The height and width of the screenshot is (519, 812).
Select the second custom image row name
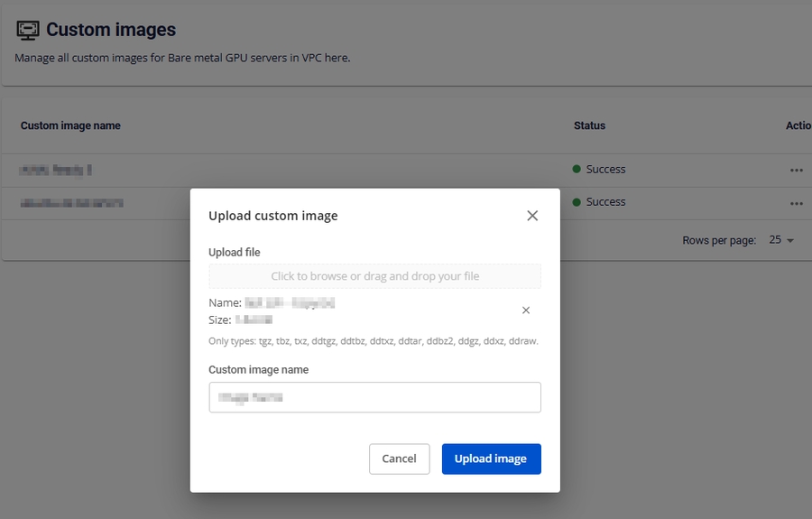pyautogui.click(x=72, y=203)
